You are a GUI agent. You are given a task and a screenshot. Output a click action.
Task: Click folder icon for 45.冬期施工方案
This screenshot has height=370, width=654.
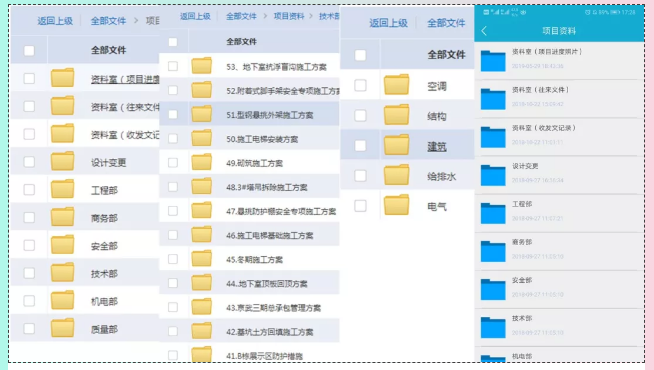(201, 259)
